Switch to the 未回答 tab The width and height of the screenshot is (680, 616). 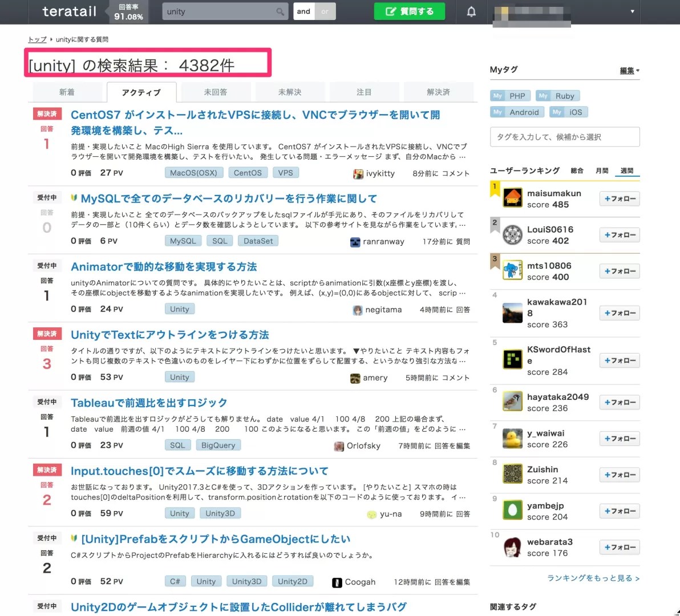[x=216, y=92]
